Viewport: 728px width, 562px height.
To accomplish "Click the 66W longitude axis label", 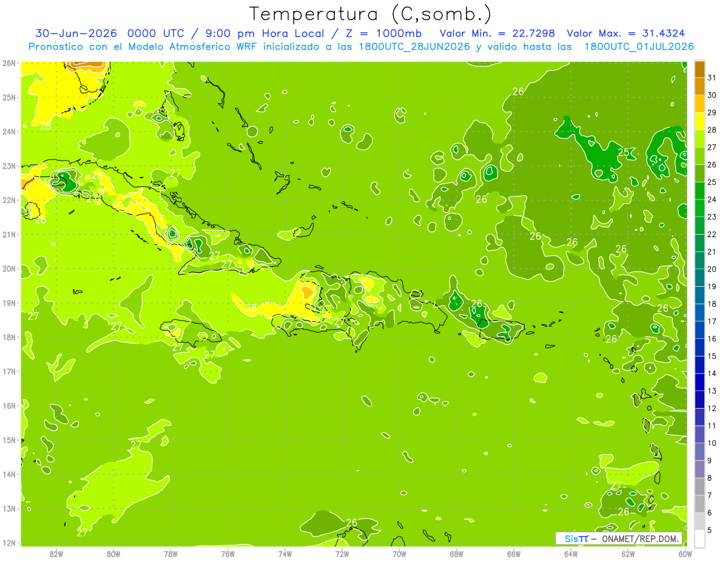I will [x=514, y=554].
